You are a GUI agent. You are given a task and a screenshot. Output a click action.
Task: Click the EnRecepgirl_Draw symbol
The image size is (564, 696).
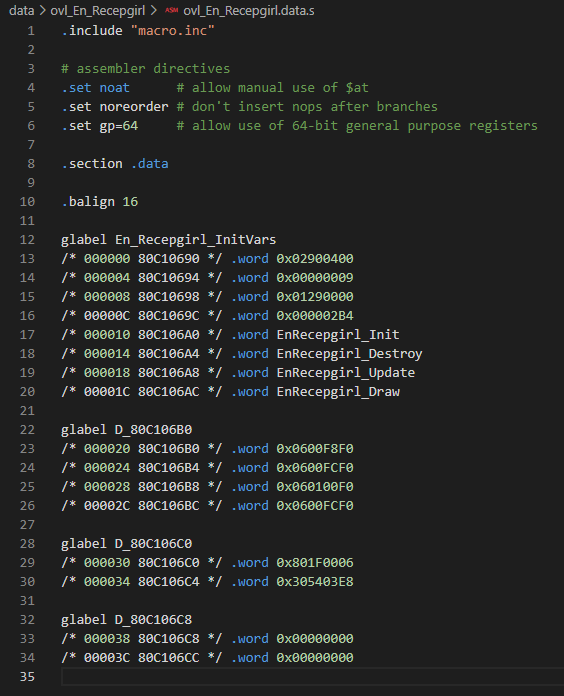[x=338, y=392]
